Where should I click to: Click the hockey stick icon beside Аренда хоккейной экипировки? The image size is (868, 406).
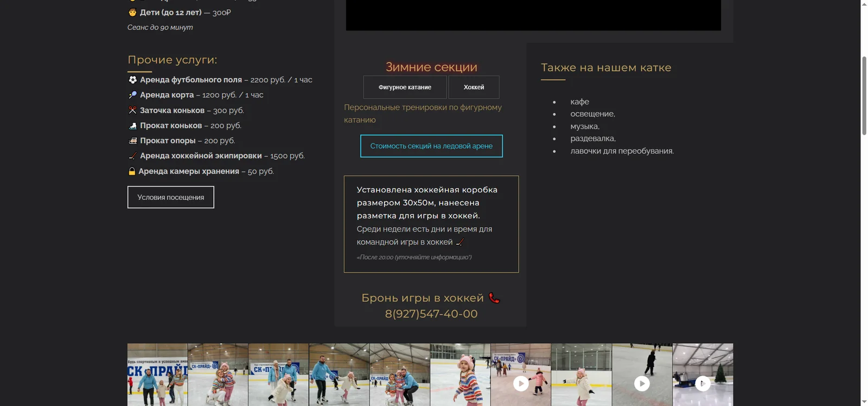click(x=132, y=156)
